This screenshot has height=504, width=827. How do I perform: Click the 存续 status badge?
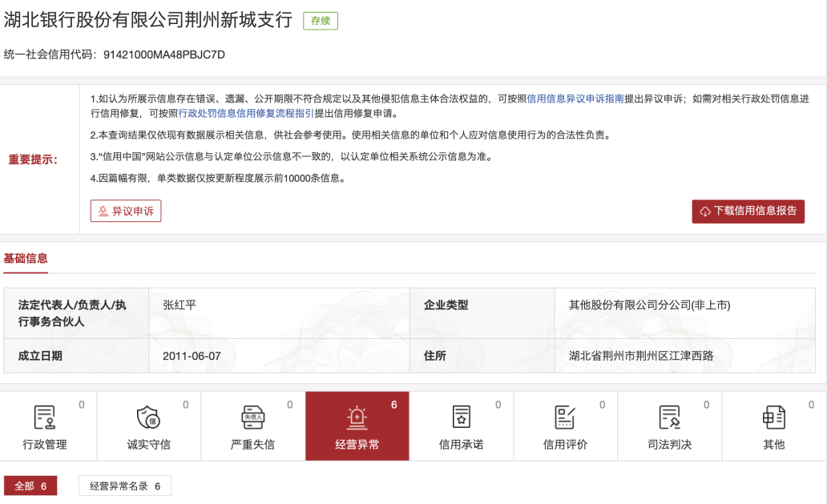pos(320,21)
